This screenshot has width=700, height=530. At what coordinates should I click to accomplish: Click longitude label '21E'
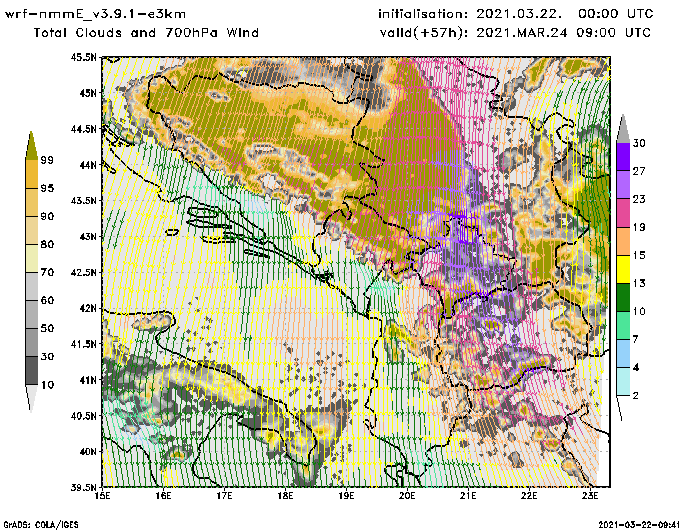click(468, 496)
